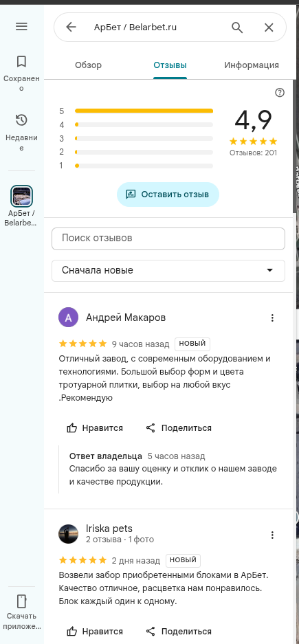Screen dimensions: 299x644
Task: Open the question mark help icon
Action: [280, 92]
